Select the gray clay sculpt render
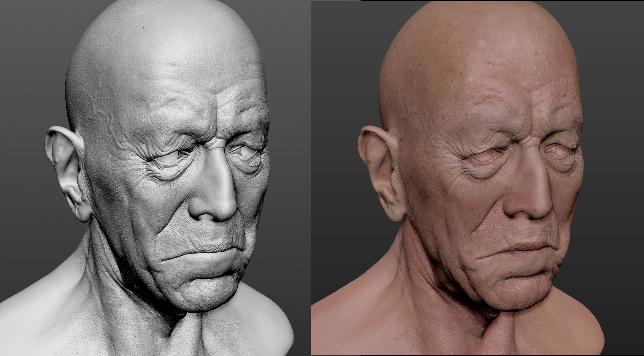Screen dimensions: 644x356 pyautogui.click(x=156, y=178)
